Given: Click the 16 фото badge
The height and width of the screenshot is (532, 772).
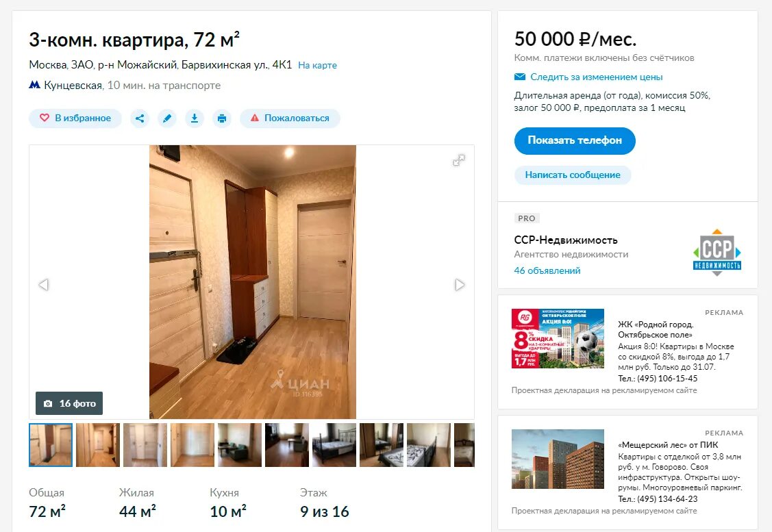Looking at the screenshot, I should click(x=69, y=403).
